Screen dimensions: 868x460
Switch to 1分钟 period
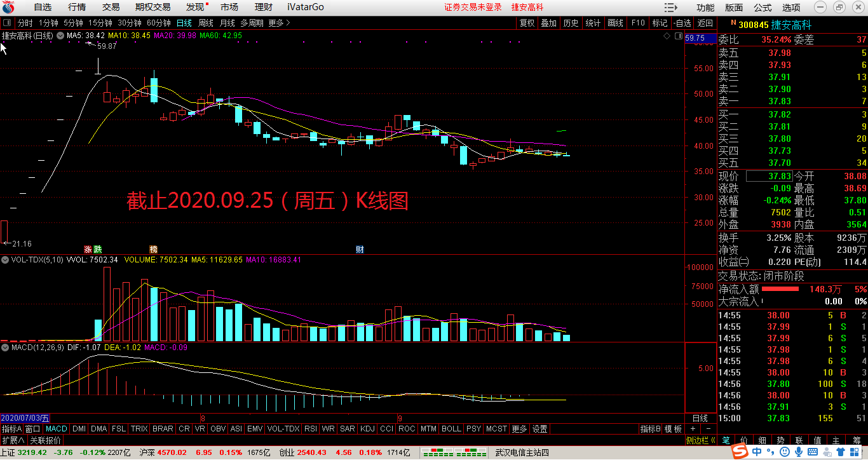48,23
